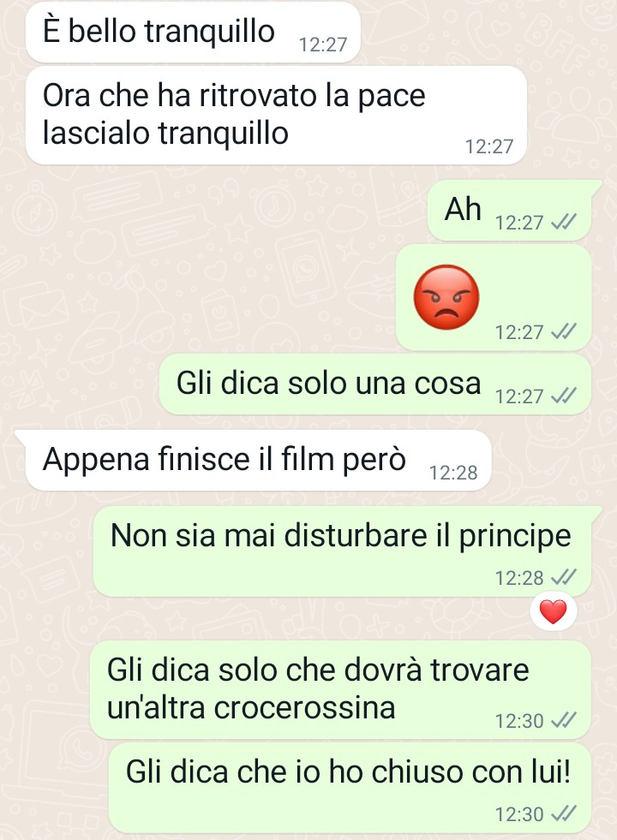
Task: Select the 'È bello tranquillo' message
Action: [193, 33]
